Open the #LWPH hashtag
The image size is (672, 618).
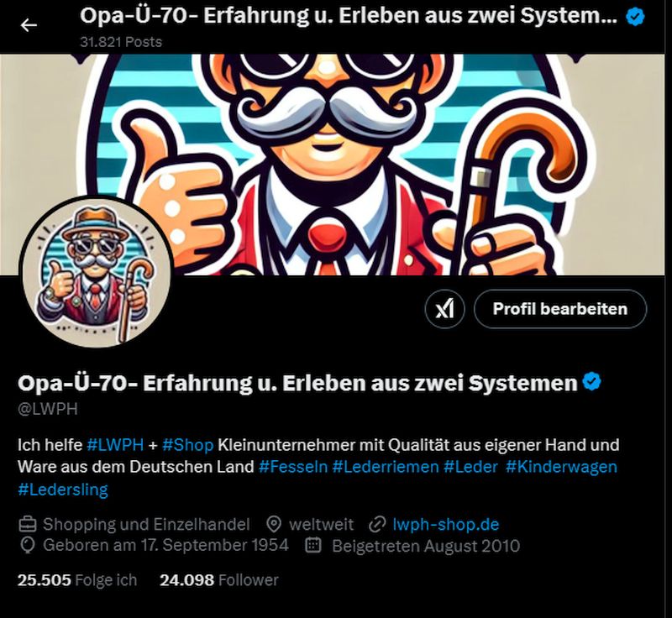pyautogui.click(x=115, y=444)
